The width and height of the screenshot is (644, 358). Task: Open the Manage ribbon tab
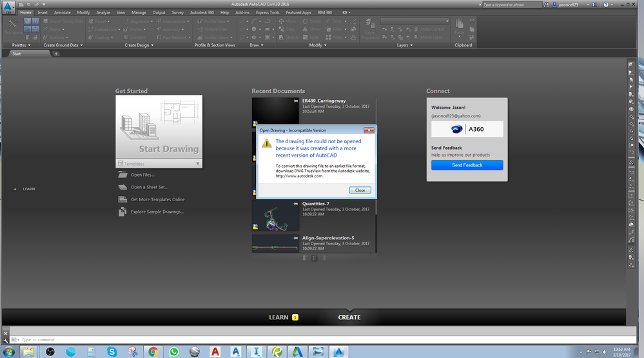coord(139,12)
